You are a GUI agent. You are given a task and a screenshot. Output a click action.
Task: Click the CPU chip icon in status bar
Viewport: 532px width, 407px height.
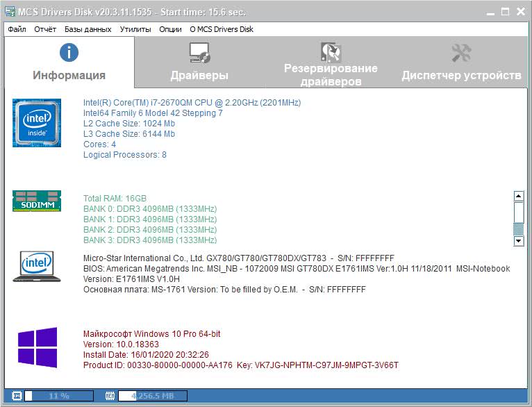click(17, 396)
